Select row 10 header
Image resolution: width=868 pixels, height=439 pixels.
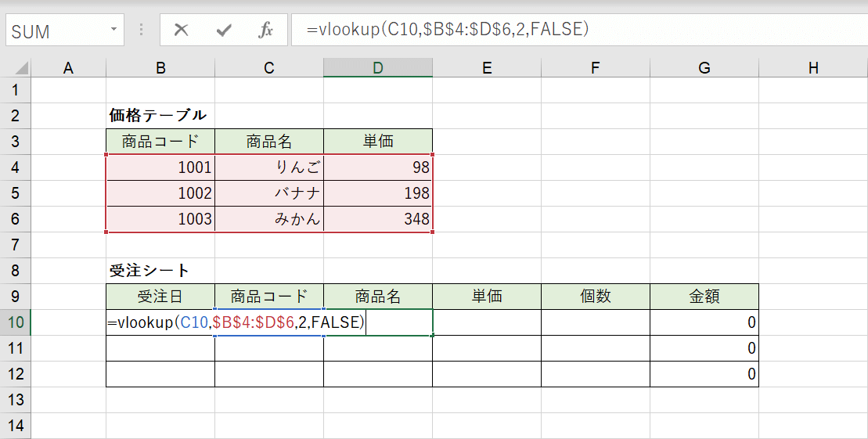tap(16, 322)
